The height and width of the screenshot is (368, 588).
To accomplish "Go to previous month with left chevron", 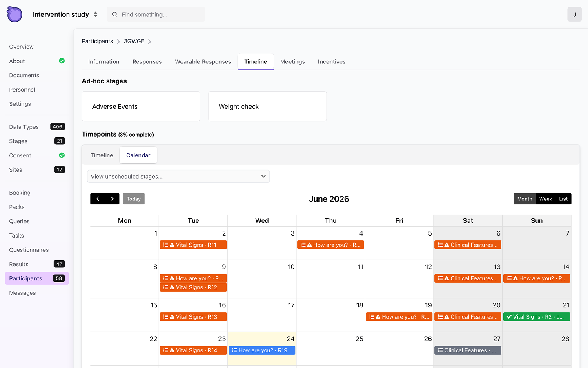I will [98, 199].
